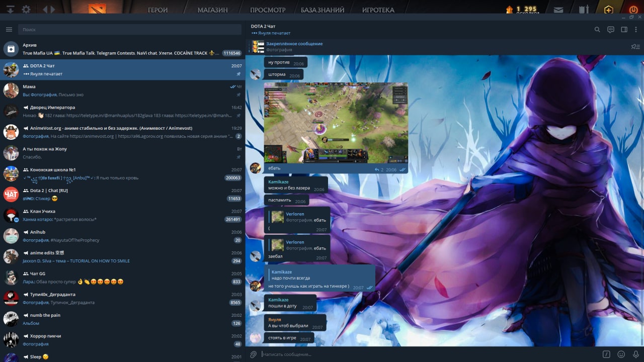Open the three-dot chat options menu
The image size is (644, 362).
[636, 30]
